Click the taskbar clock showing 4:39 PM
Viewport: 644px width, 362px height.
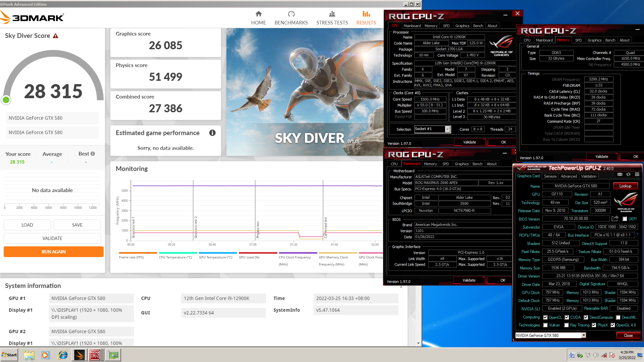click(627, 355)
